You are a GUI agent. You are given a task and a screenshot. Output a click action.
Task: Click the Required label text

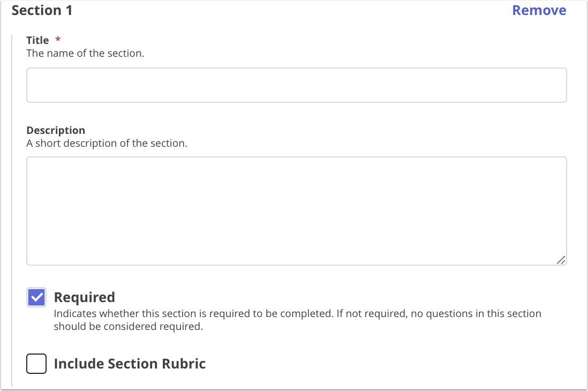[x=84, y=297]
